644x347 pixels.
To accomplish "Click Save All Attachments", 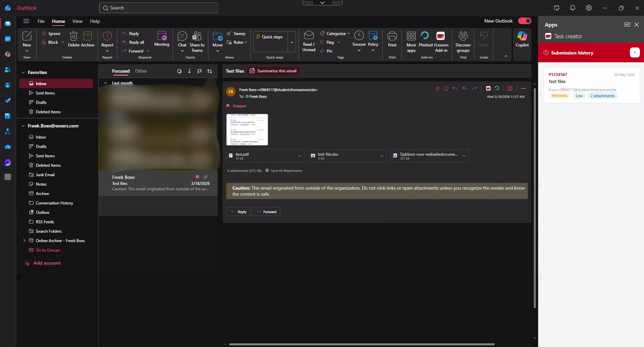I will click(284, 170).
